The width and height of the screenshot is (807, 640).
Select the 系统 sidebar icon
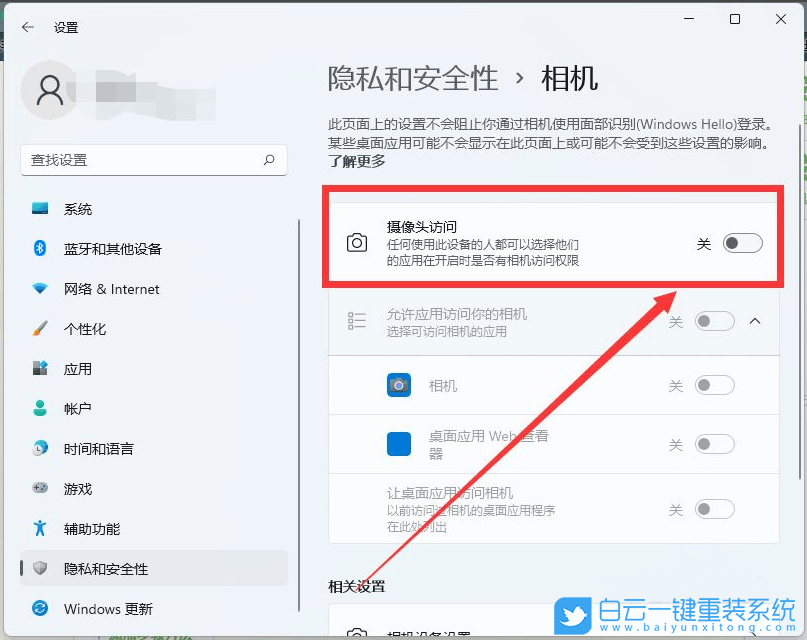pos(40,209)
